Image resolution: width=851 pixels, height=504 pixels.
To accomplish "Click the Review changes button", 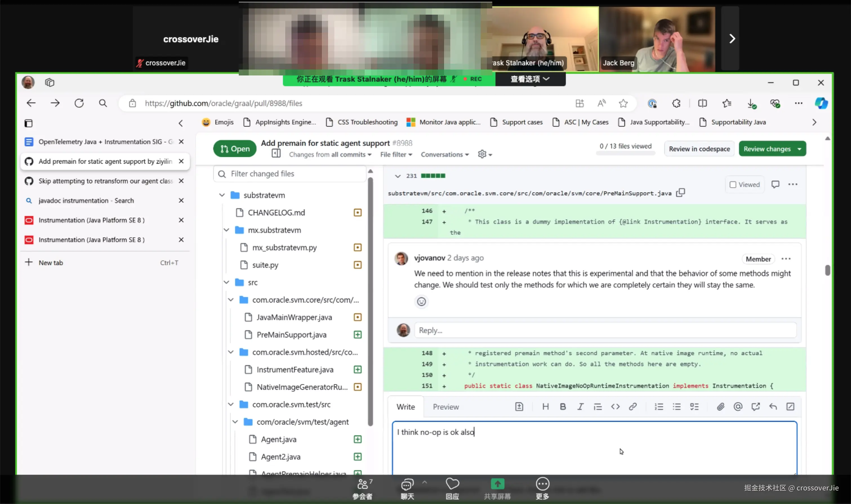I will pos(767,149).
